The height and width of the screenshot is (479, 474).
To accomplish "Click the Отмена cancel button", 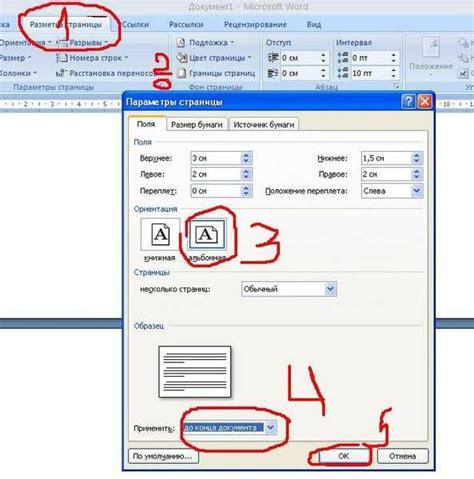I will coord(402,456).
